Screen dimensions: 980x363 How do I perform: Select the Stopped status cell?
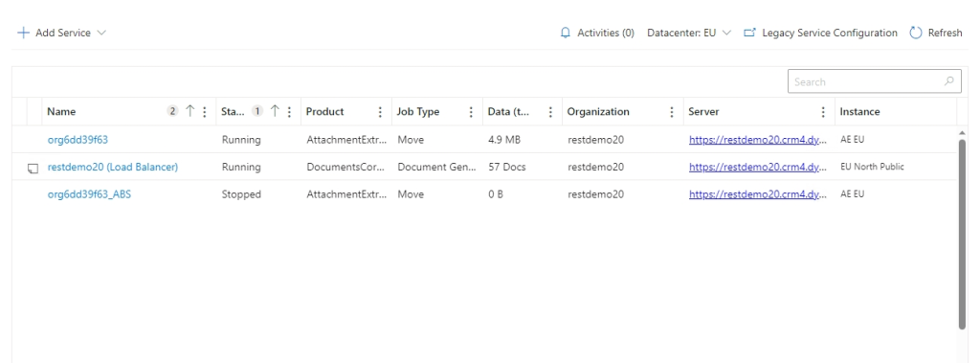click(241, 194)
